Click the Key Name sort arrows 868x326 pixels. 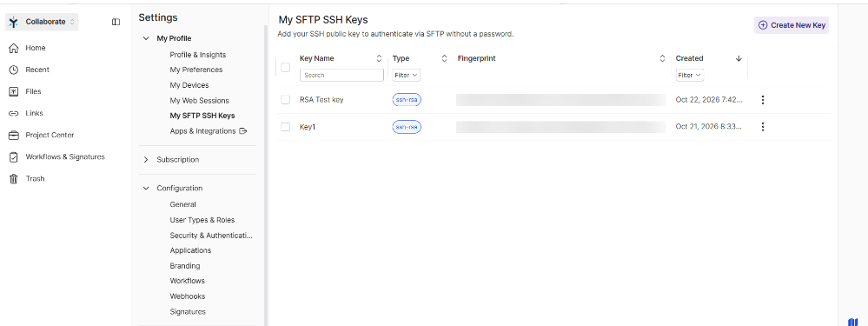[x=379, y=58]
